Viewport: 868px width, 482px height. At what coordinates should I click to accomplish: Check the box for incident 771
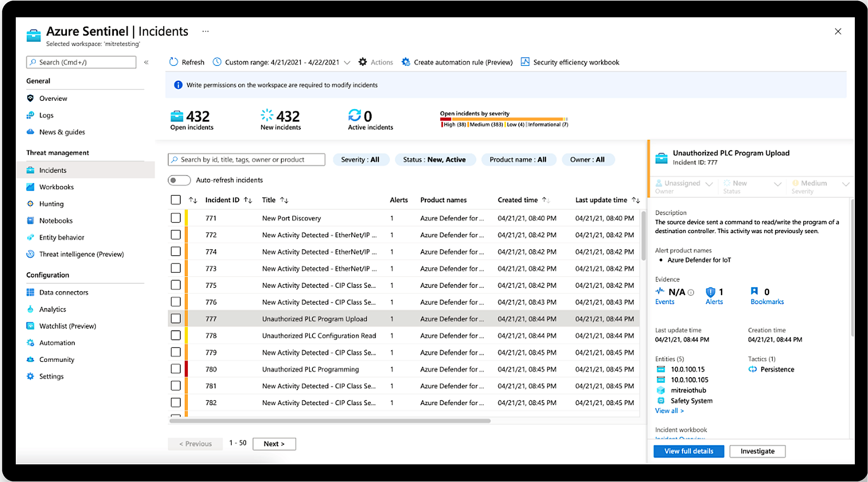(x=175, y=218)
